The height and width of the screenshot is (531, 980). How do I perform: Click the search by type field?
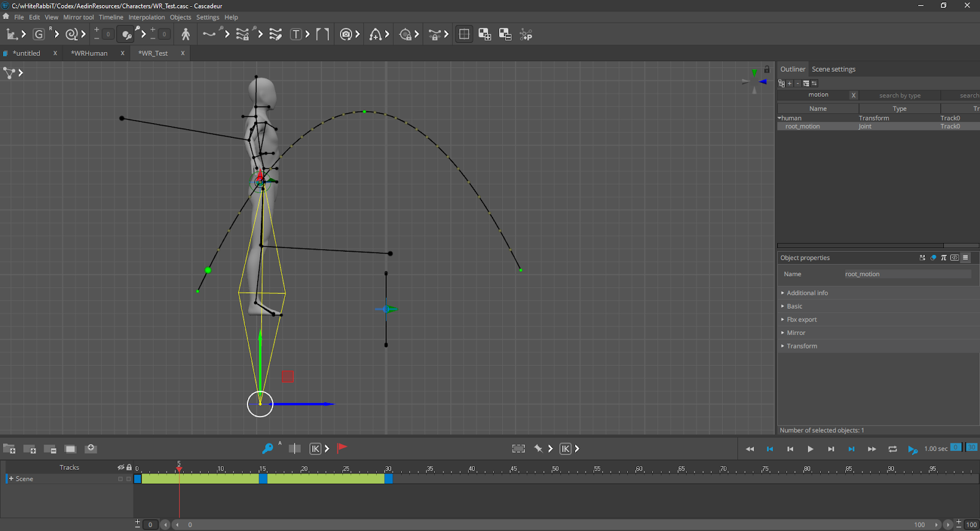coord(899,96)
